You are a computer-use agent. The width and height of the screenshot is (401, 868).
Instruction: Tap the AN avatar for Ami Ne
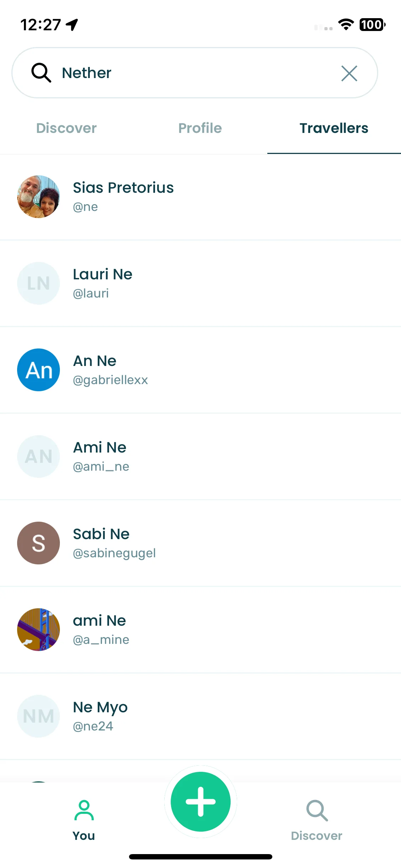click(38, 456)
